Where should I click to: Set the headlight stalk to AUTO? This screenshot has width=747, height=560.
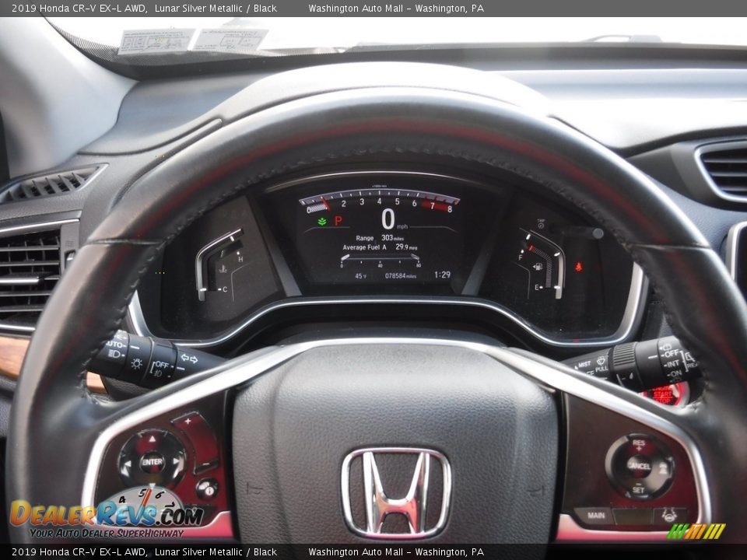point(115,345)
